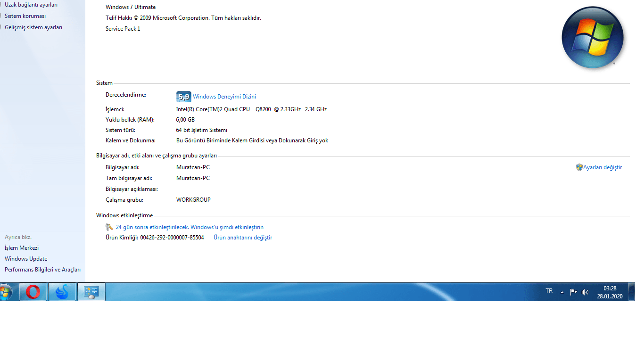
Task: Click Ürün anahtarını değiştir link
Action: (243, 238)
